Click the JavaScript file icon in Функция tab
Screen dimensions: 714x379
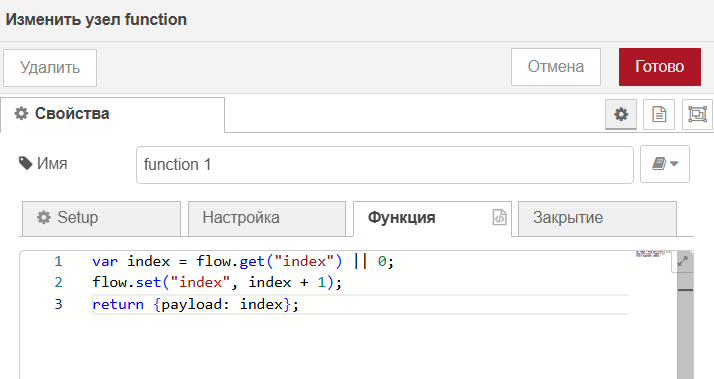(500, 217)
